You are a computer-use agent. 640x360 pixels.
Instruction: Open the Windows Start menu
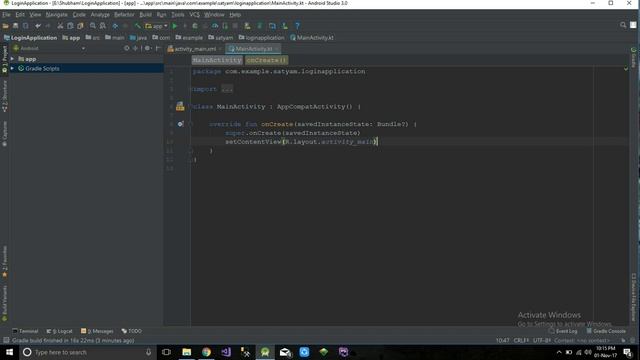click(9, 352)
